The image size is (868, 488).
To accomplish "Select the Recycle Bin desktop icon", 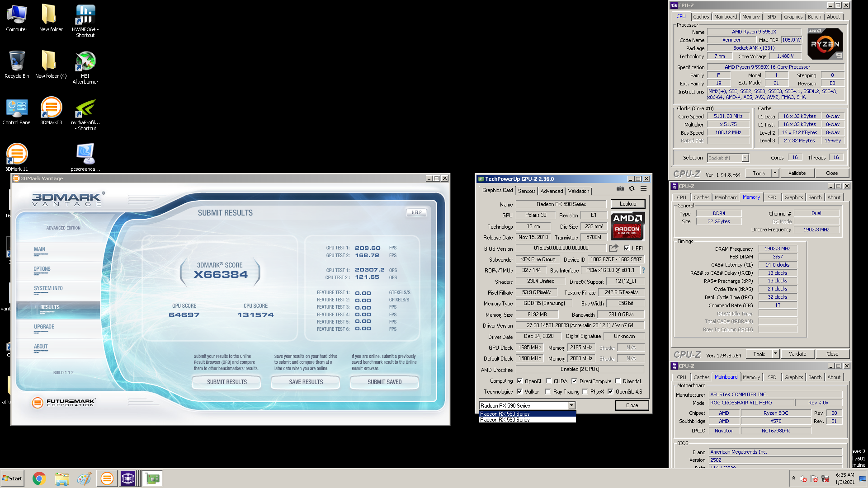I will [17, 65].
